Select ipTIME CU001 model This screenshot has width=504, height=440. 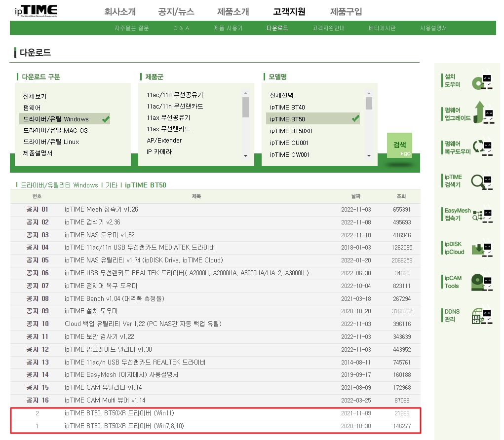[x=289, y=143]
